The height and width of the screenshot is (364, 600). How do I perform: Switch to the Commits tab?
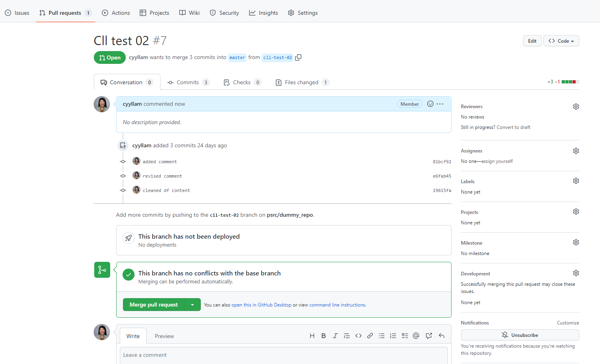pyautogui.click(x=188, y=82)
